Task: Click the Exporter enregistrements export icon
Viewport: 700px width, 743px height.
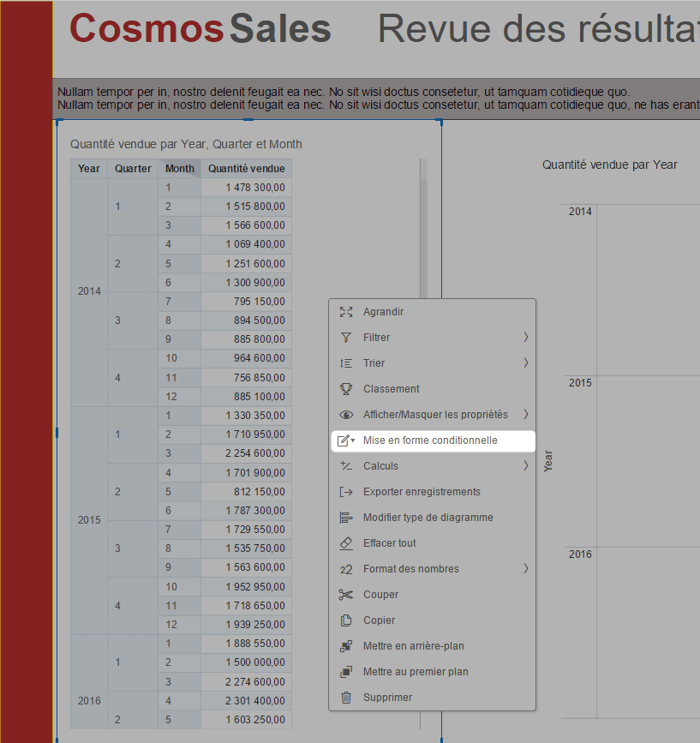Action: 346,492
